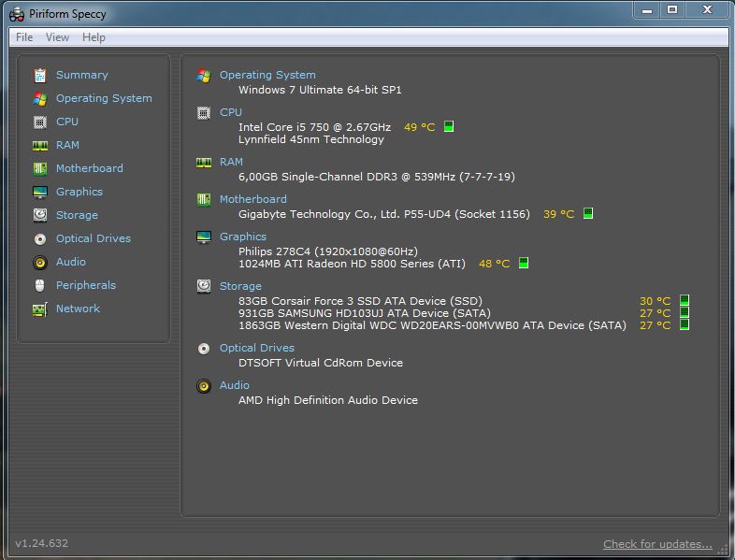Click the Graphics monitor icon in main panel
This screenshot has width=735, height=560.
204,237
